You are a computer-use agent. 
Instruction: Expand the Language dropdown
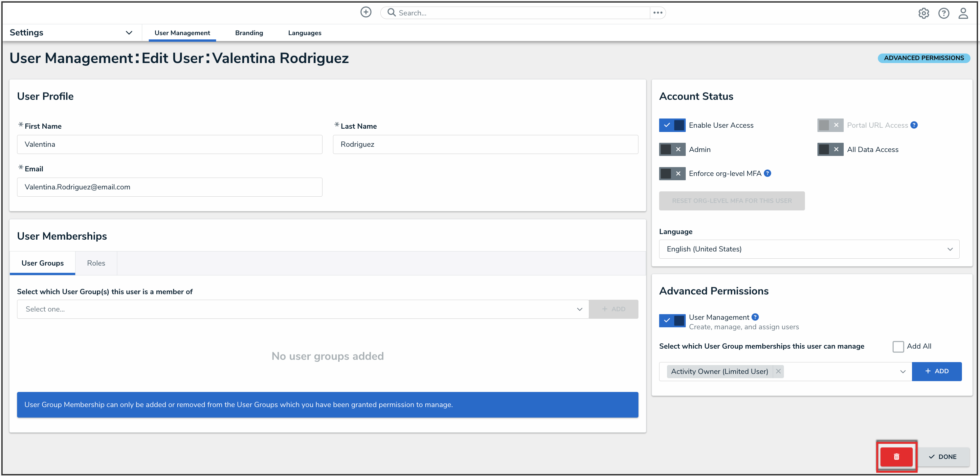(809, 249)
